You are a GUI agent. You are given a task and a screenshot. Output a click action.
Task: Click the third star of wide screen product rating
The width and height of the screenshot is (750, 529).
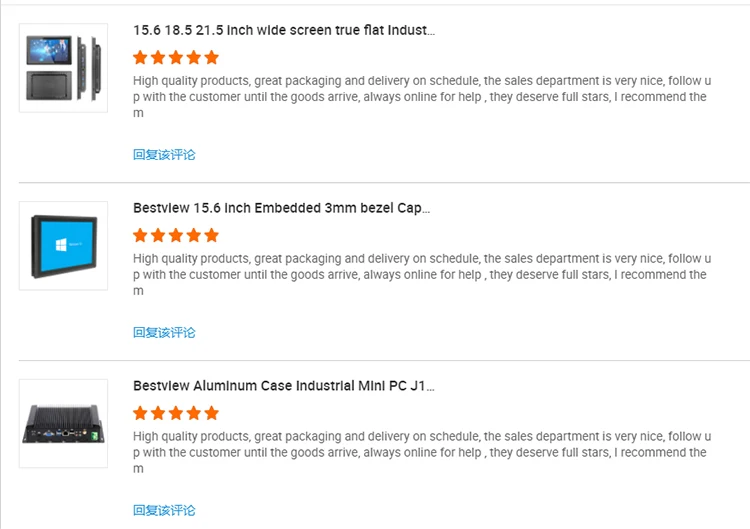pyautogui.click(x=176, y=58)
